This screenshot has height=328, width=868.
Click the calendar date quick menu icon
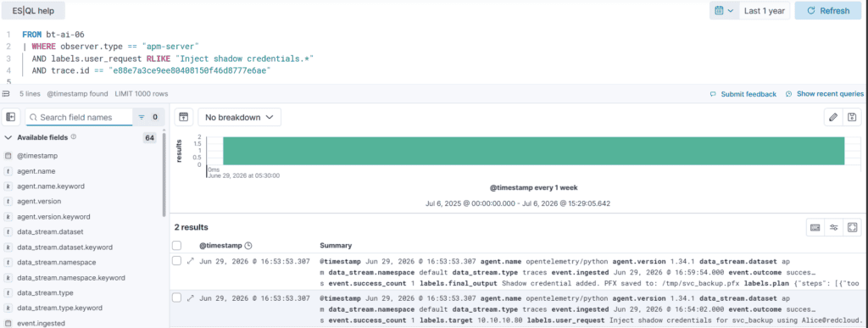pyautogui.click(x=724, y=10)
